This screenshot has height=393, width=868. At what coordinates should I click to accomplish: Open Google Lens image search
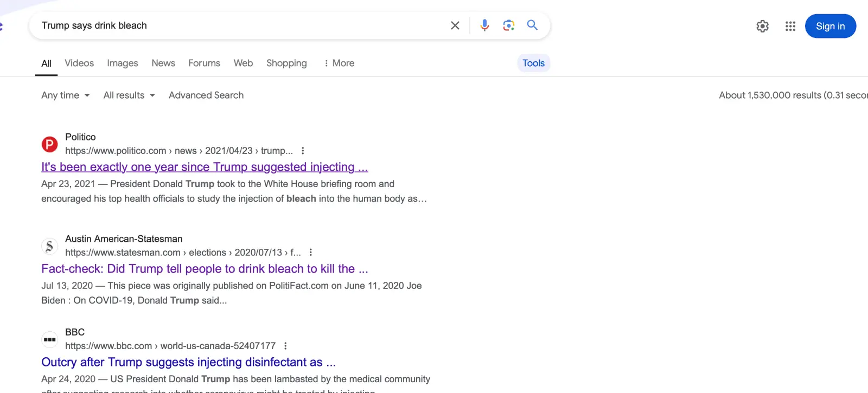tap(508, 25)
